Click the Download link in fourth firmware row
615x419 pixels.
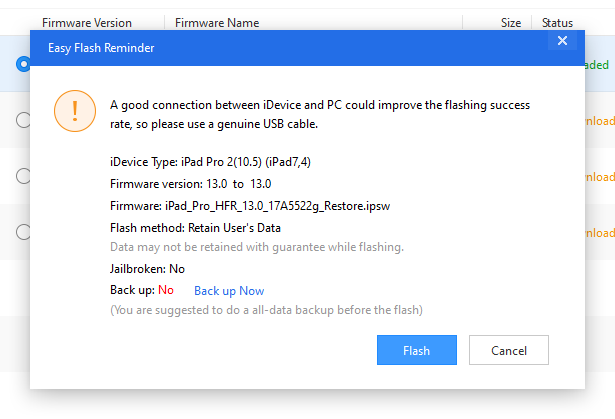tap(598, 233)
